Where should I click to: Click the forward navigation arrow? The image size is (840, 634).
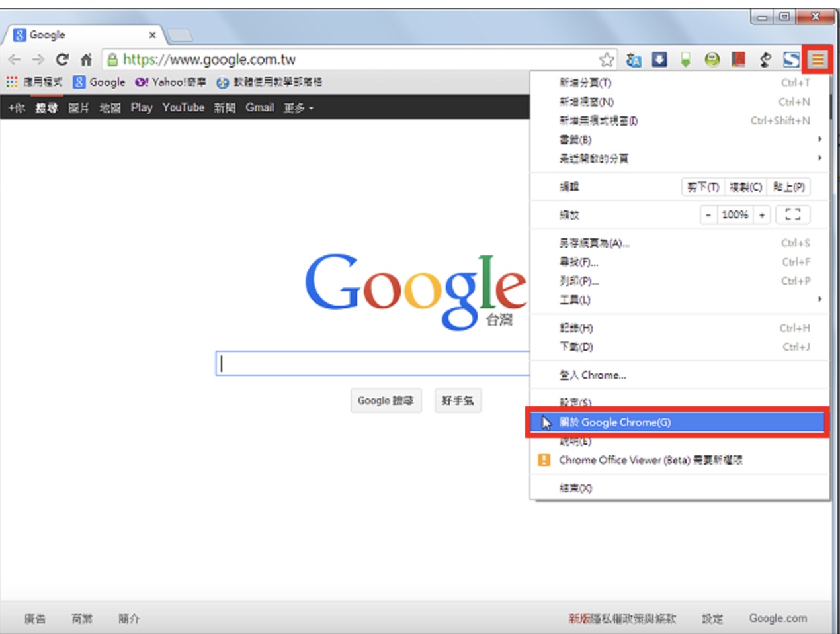(x=38, y=60)
